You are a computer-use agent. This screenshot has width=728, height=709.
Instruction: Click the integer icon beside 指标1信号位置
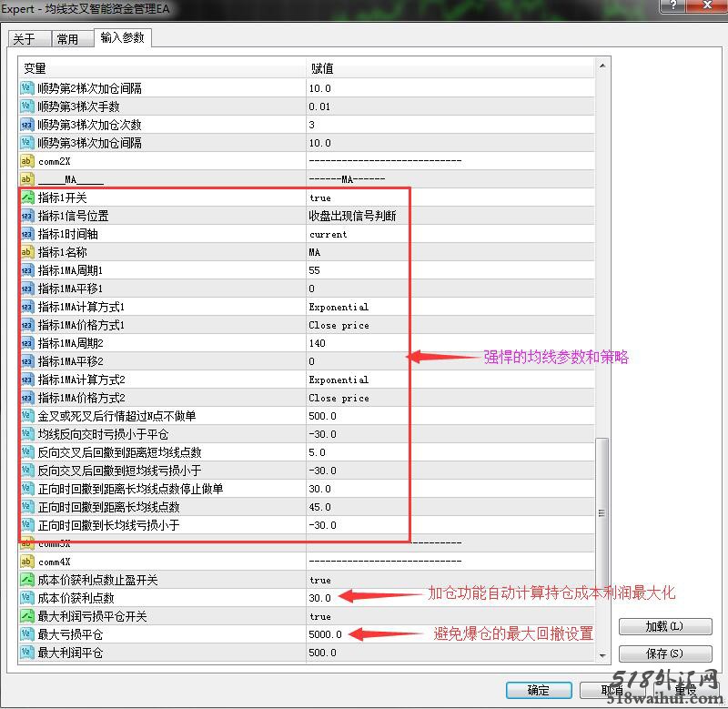click(27, 216)
